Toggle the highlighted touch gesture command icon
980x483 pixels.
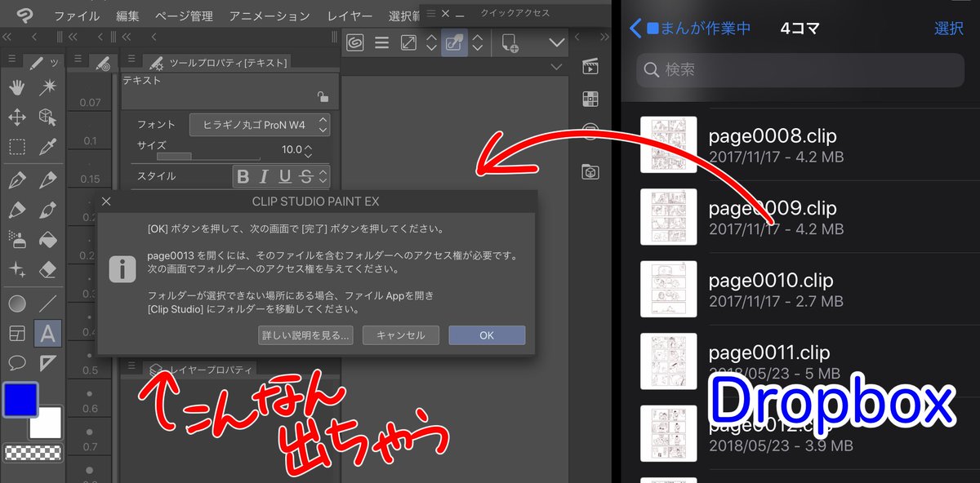point(455,43)
